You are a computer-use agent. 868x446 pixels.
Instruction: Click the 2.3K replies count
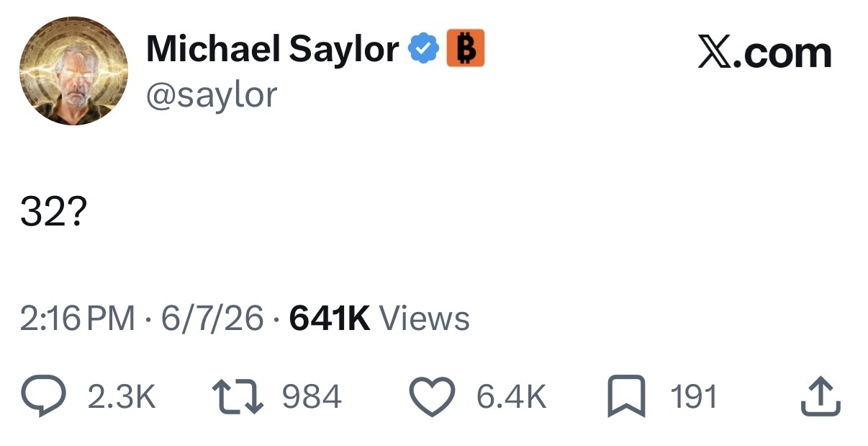point(122,397)
